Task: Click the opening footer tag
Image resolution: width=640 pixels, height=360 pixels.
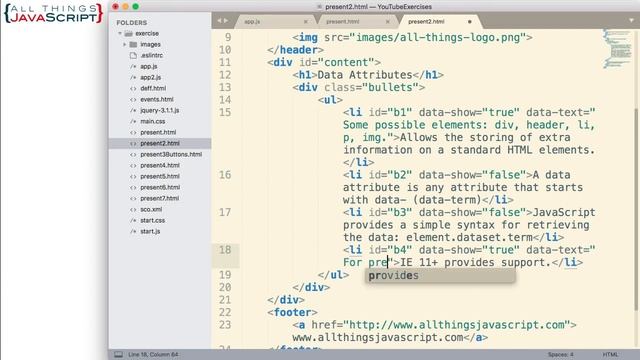Action: (x=292, y=313)
